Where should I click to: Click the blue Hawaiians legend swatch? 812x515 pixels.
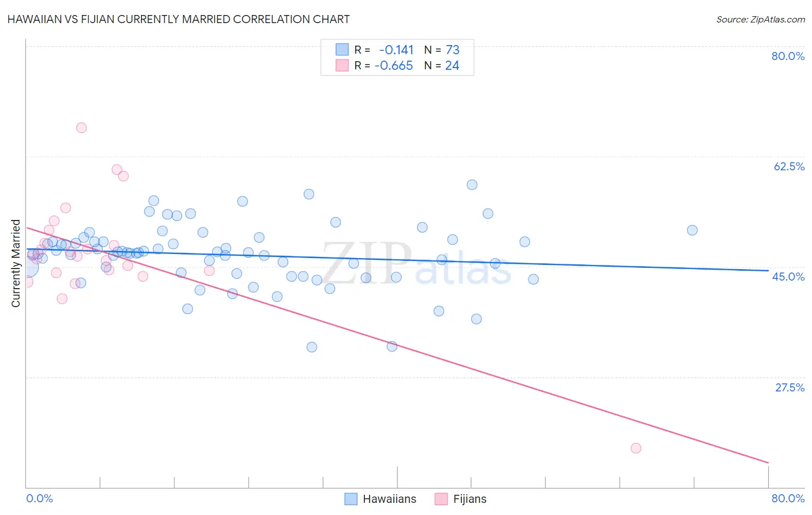(x=351, y=499)
